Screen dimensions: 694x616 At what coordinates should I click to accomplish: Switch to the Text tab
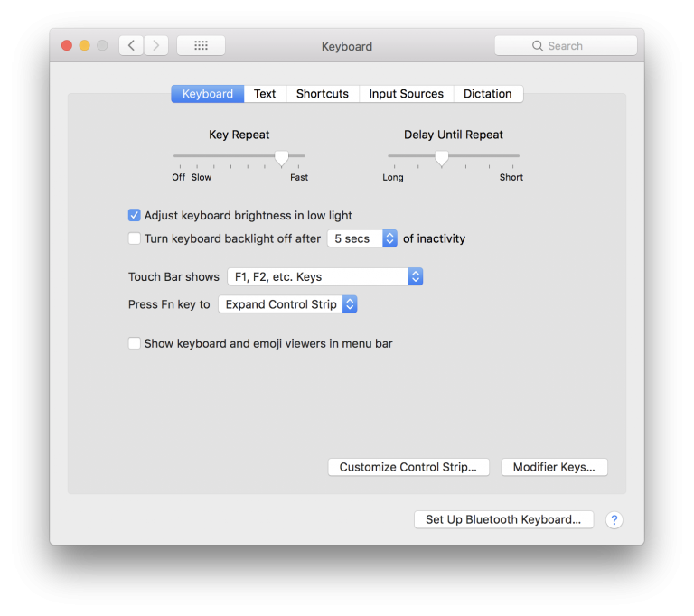[x=265, y=94]
